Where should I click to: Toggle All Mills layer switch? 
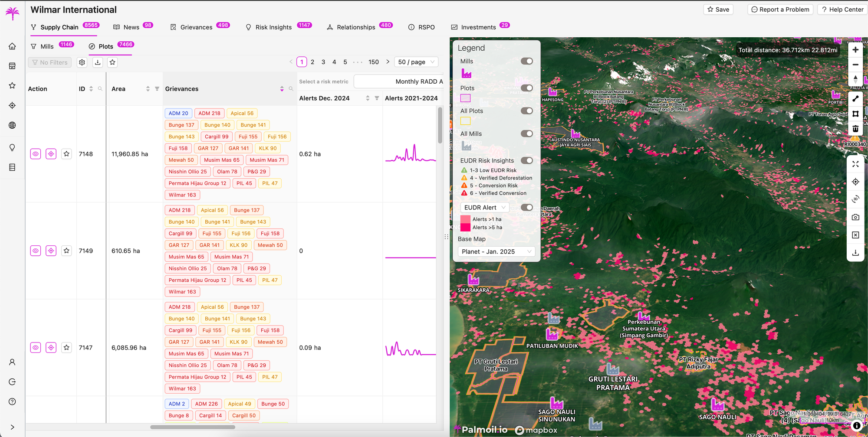(x=527, y=134)
